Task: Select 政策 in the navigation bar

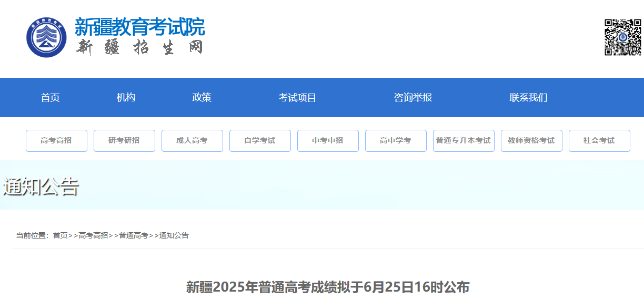Action: coord(202,98)
